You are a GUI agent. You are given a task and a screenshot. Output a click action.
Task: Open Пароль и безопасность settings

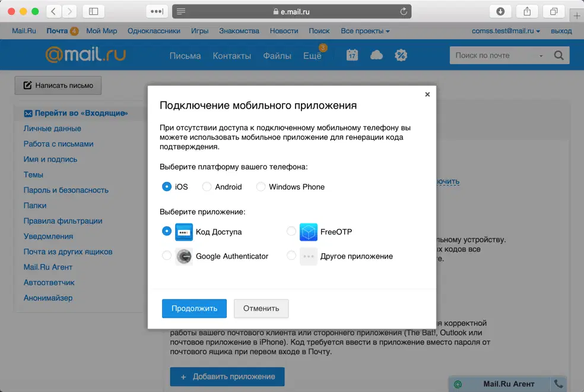coord(66,190)
